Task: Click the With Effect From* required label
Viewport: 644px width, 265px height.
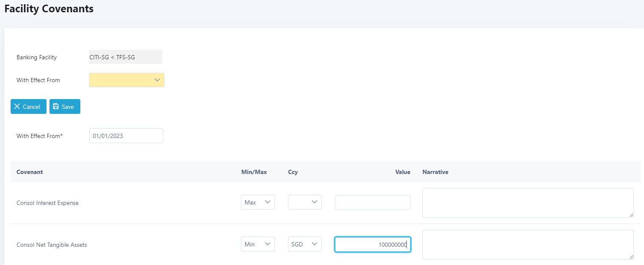Action: coord(40,136)
